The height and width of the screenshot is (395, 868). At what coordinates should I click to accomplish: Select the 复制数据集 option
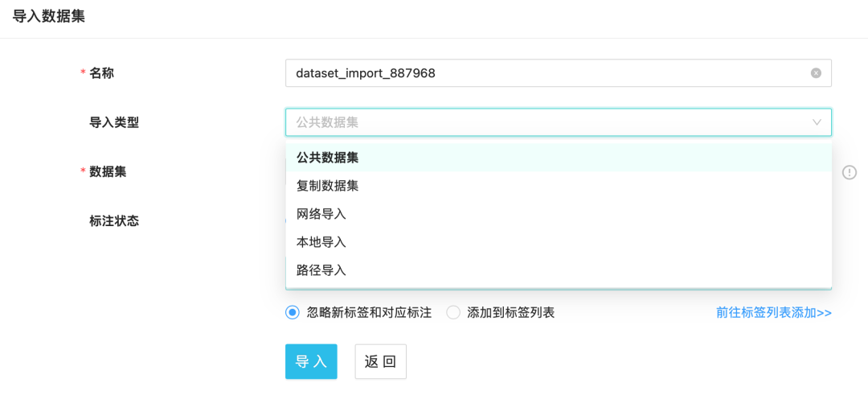tap(327, 186)
